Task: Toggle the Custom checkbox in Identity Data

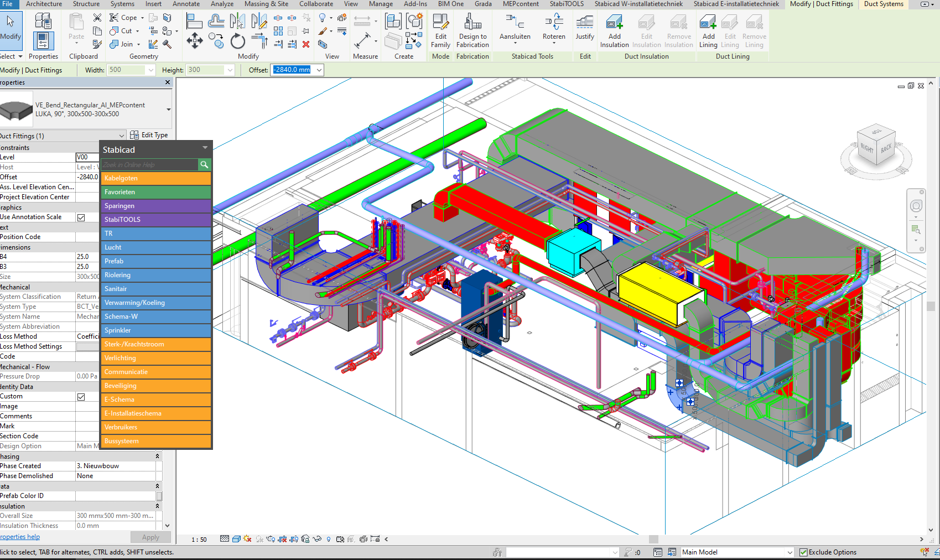Action: click(x=81, y=397)
